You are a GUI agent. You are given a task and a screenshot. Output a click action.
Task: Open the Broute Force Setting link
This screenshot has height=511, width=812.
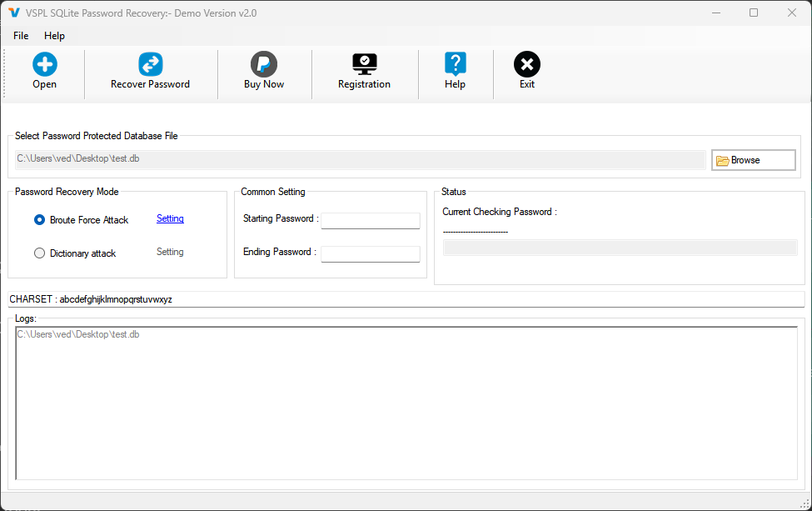(170, 218)
